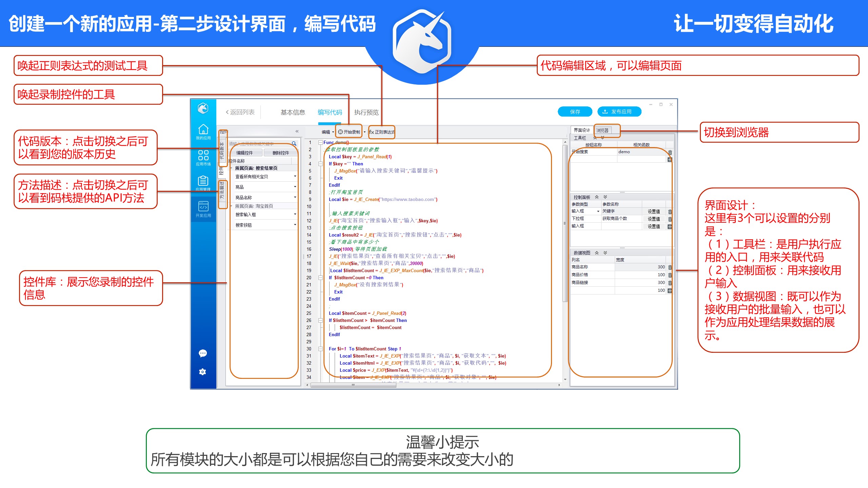Collapse the For loop fold marker
The width and height of the screenshot is (868, 488).
click(x=320, y=349)
